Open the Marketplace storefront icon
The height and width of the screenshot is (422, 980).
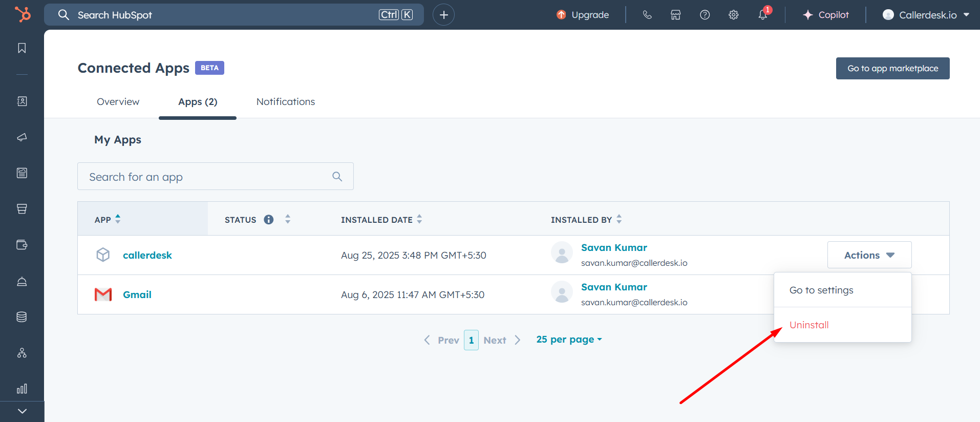(676, 15)
